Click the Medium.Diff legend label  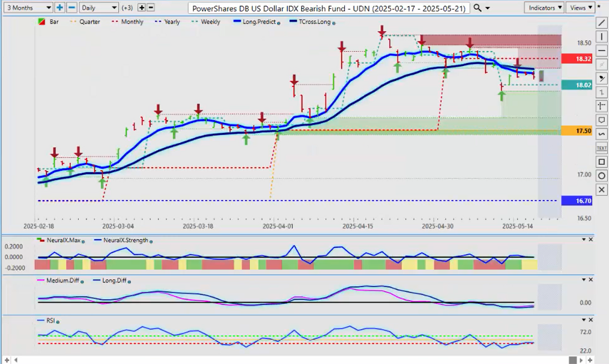tap(62, 281)
